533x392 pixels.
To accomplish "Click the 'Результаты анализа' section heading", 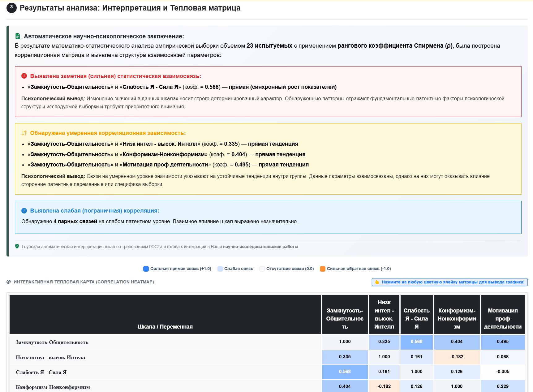I will coord(130,8).
